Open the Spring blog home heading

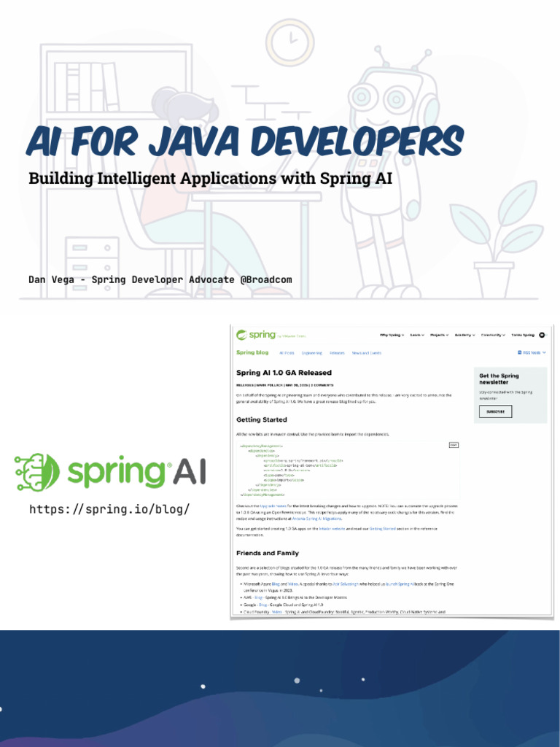(x=252, y=352)
